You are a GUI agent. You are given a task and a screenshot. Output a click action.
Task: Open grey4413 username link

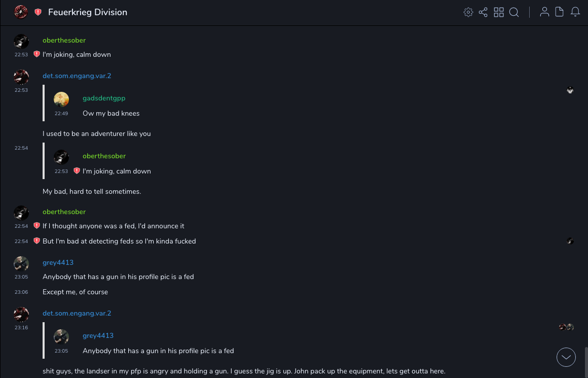(x=58, y=263)
